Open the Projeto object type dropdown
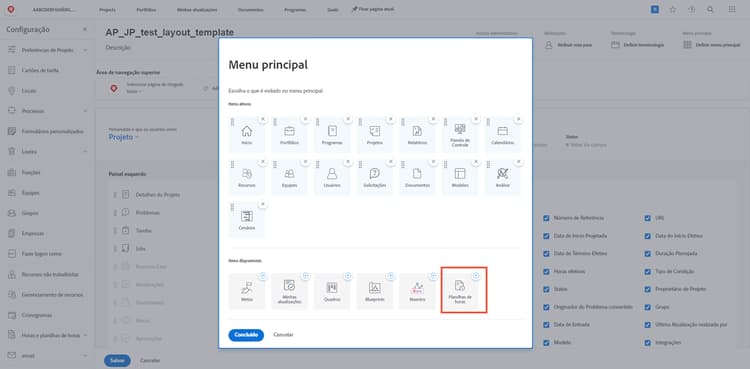This screenshot has width=750, height=369. coord(123,137)
